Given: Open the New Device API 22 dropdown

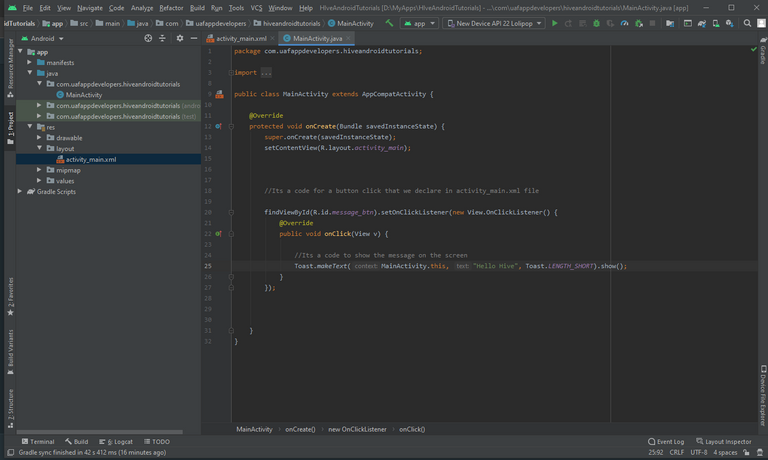Looking at the screenshot, I should [x=494, y=22].
